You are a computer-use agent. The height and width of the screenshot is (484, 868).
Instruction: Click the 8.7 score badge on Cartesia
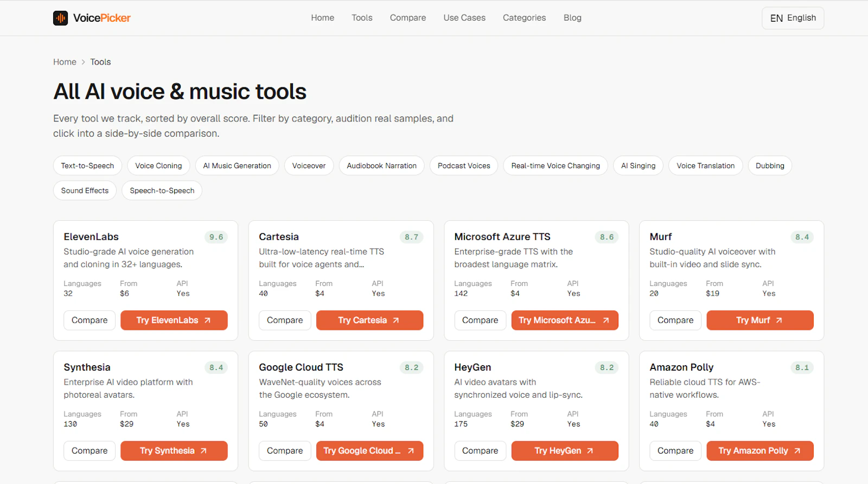pos(411,237)
